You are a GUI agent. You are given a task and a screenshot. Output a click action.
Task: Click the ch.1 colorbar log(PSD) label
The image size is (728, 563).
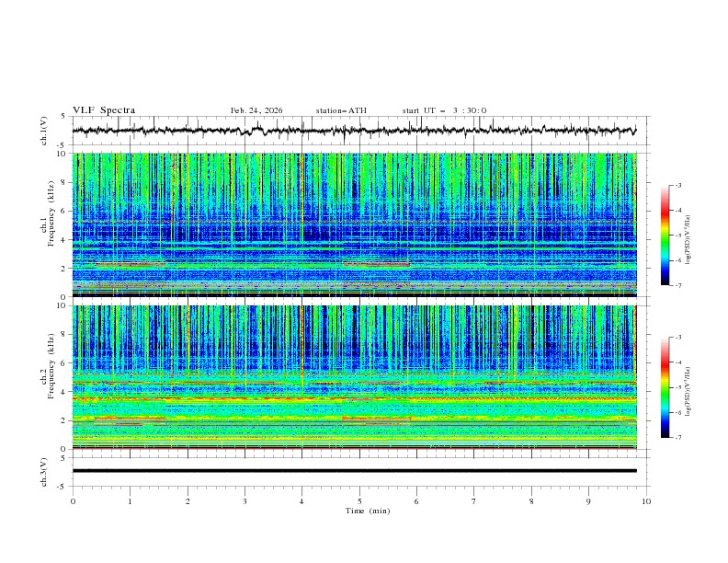click(x=688, y=240)
